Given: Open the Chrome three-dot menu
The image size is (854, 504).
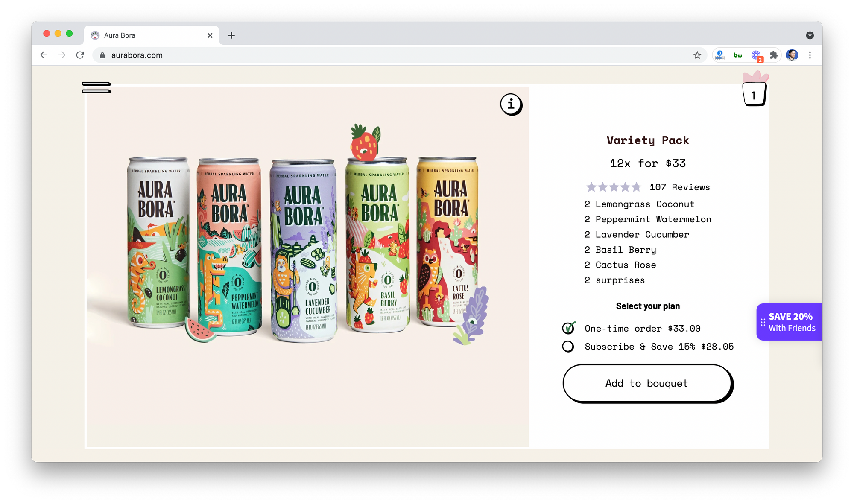Looking at the screenshot, I should pos(810,55).
